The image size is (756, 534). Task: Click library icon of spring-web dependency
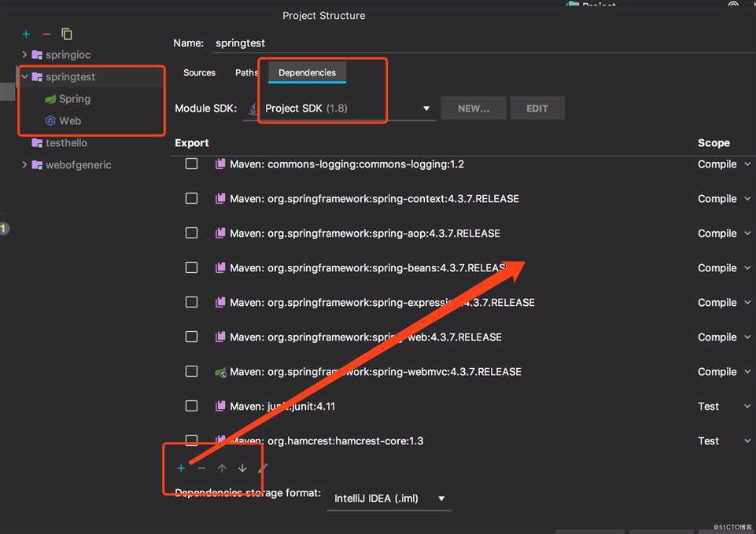[x=220, y=337]
